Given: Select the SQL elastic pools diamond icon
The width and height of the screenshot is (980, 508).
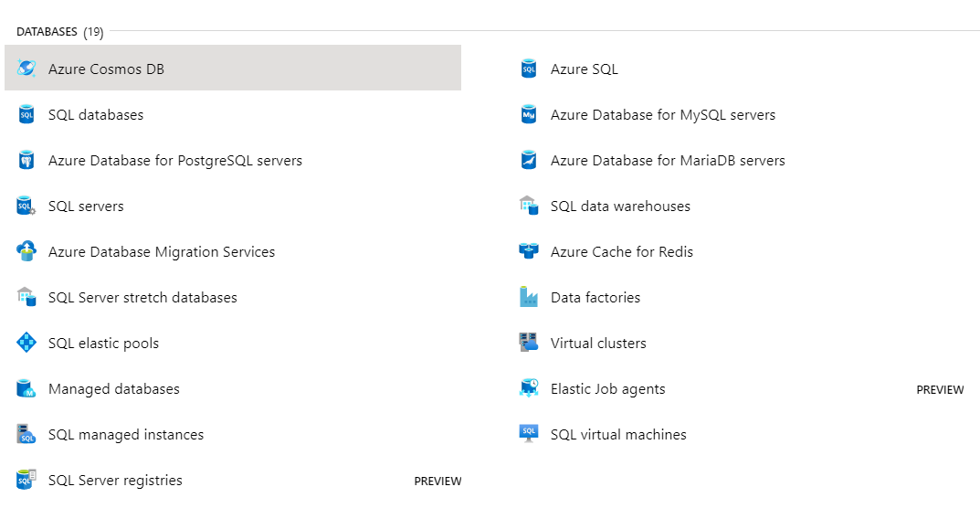Looking at the screenshot, I should [x=26, y=343].
